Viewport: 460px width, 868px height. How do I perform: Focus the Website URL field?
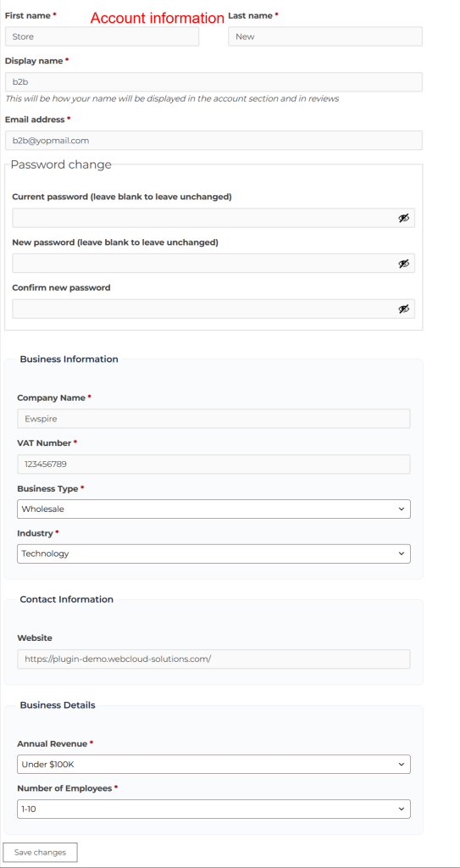tap(213, 659)
